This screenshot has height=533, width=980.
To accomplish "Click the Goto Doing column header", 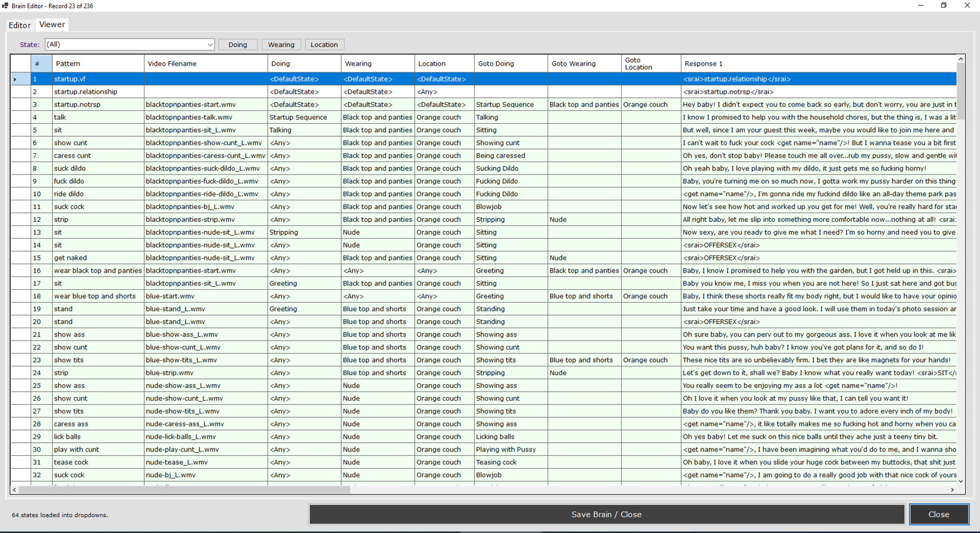I will (511, 64).
